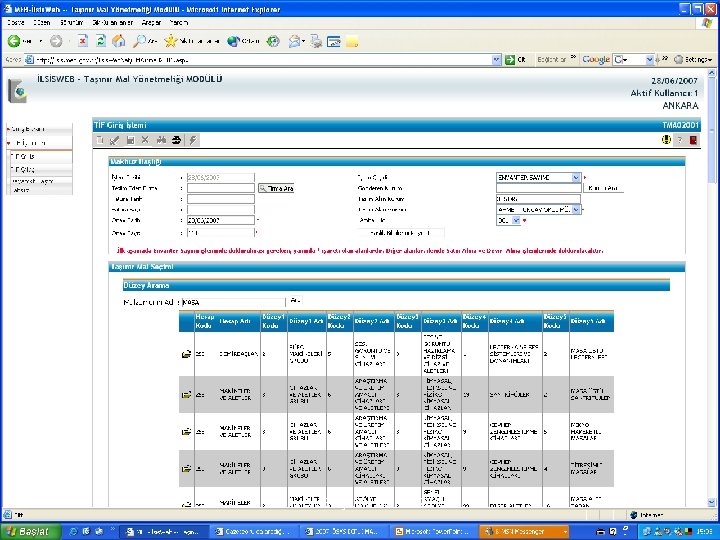Open the Sık Kullanılanlar menu
Viewport: 720px width, 540px height.
pos(112,22)
